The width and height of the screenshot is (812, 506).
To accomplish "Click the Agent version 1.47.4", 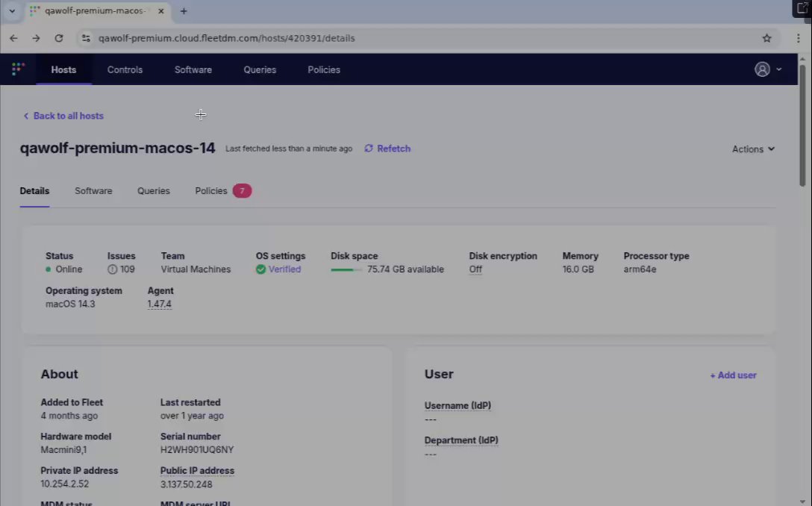I will pos(160,304).
